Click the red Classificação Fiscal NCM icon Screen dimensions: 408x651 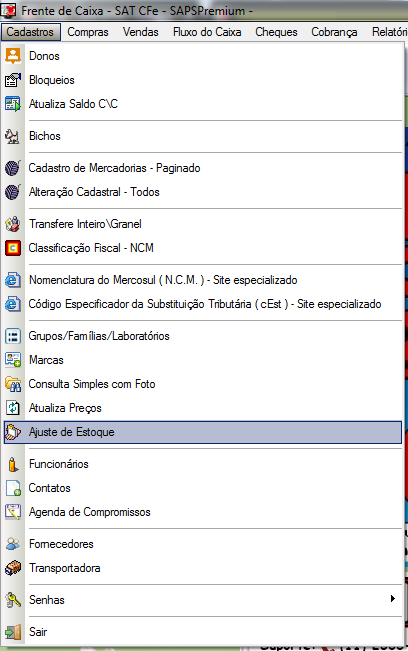(x=13, y=248)
